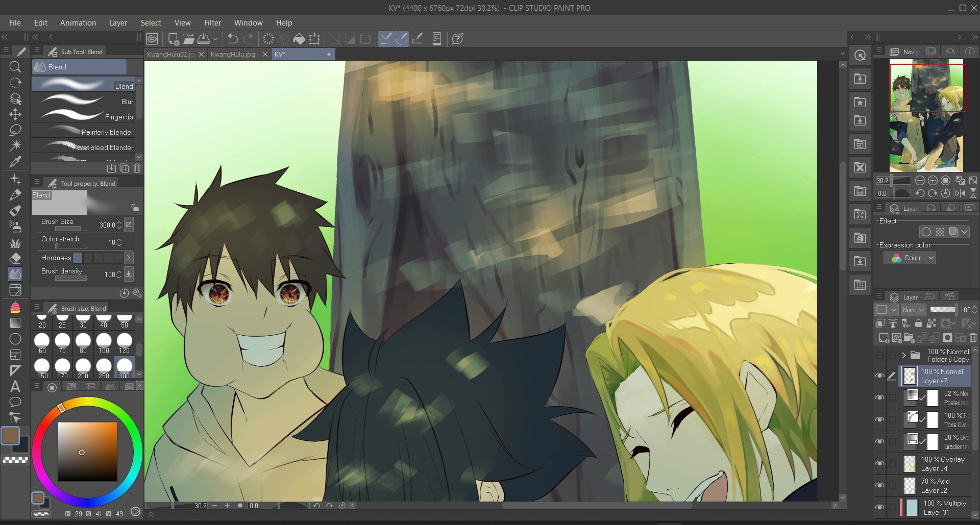Open the File menu
This screenshot has height=525, width=980.
pyautogui.click(x=15, y=23)
